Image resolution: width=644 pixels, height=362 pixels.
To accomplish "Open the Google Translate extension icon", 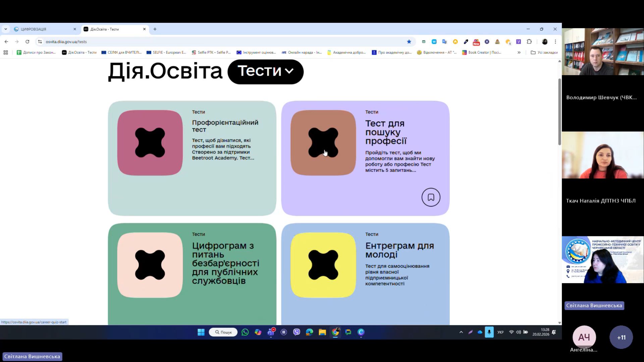I will coord(444,42).
